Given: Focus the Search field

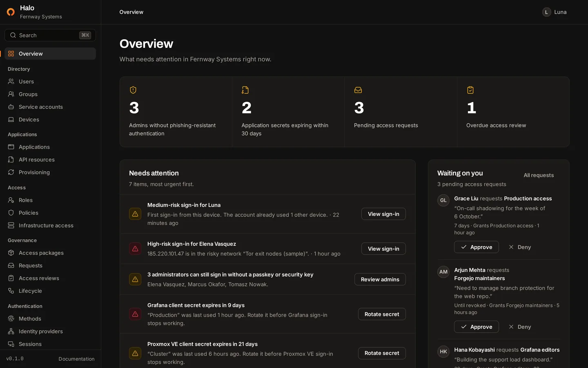Looking at the screenshot, I should [x=50, y=35].
